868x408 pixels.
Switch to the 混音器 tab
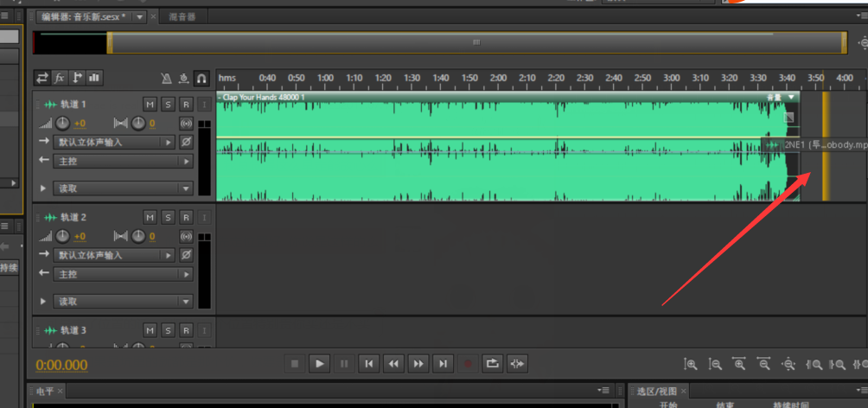click(x=182, y=17)
